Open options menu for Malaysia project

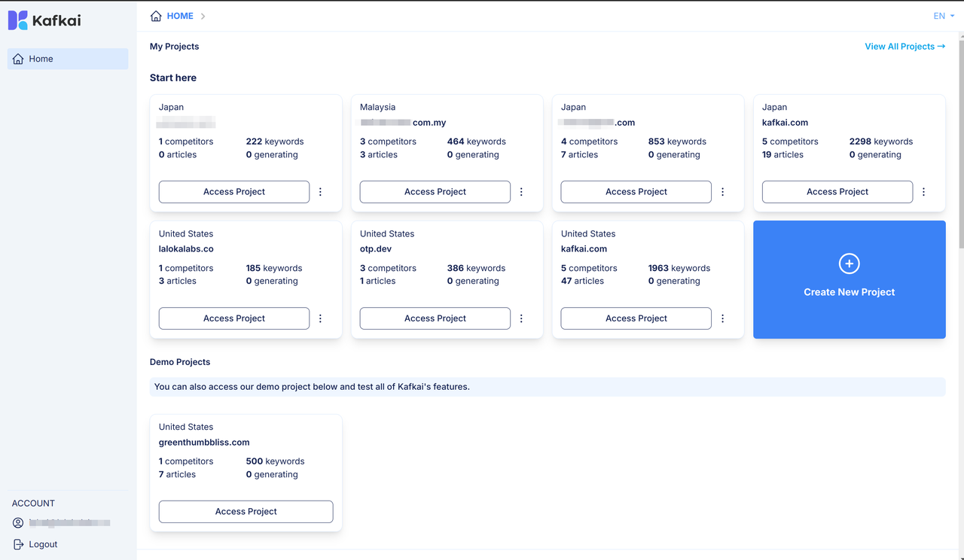click(x=521, y=192)
